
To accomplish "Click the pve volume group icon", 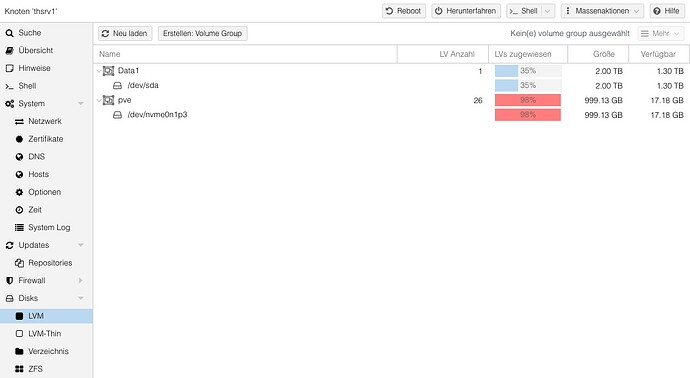I will tap(108, 100).
